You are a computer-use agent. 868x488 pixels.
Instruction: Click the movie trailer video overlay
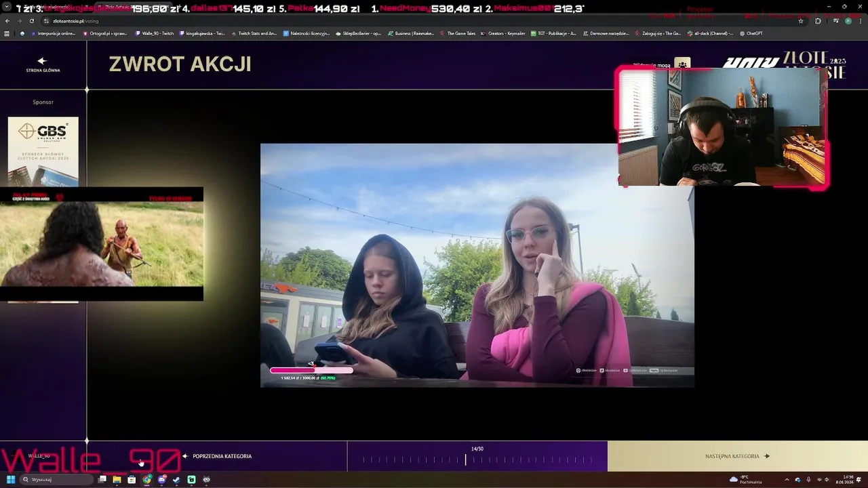(101, 244)
